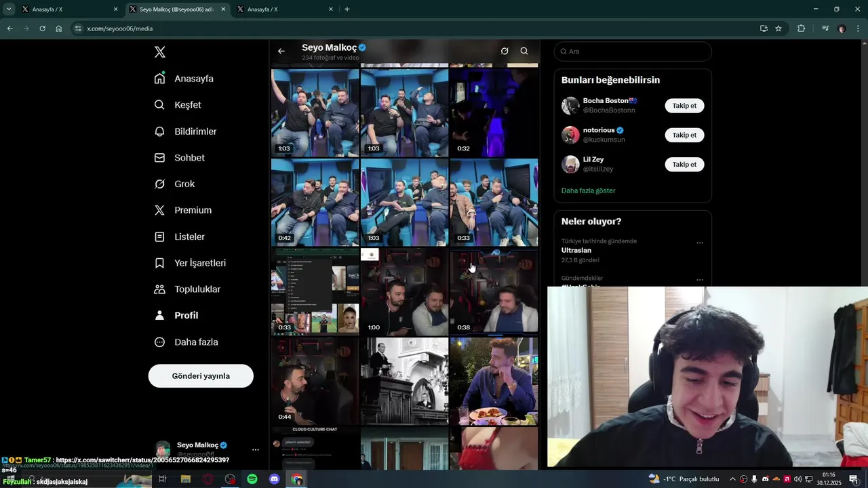Switch to first Anasayfa / X tab

68,9
